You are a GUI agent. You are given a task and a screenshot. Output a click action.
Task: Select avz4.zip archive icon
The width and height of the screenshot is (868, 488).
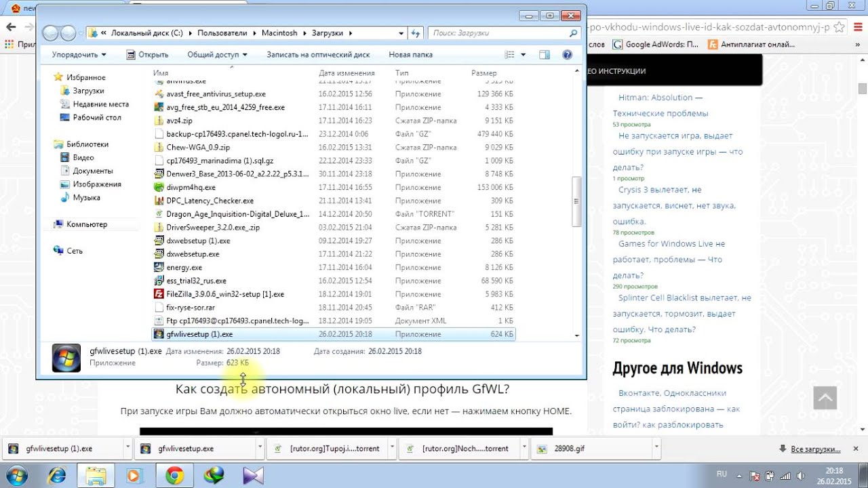click(159, 121)
